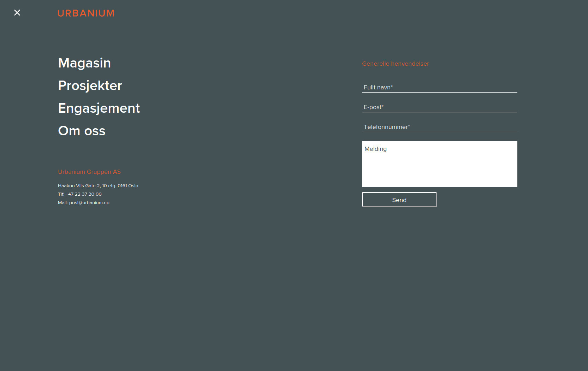Click the 0161 Oslo postal code text
The width and height of the screenshot is (588, 371).
pyautogui.click(x=128, y=186)
